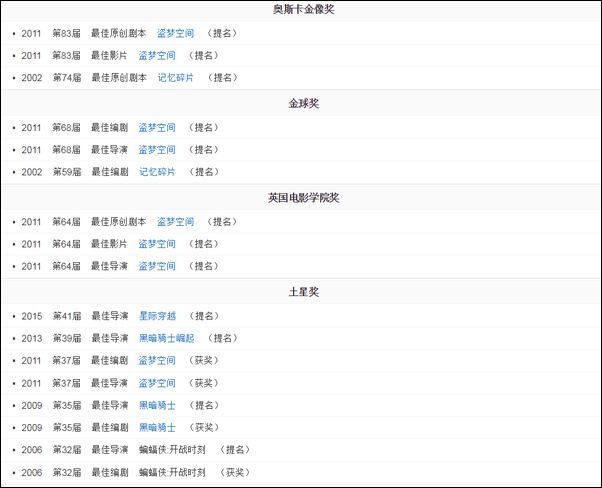Select the 土星奖 section heading
The image size is (602, 488).
(x=304, y=292)
